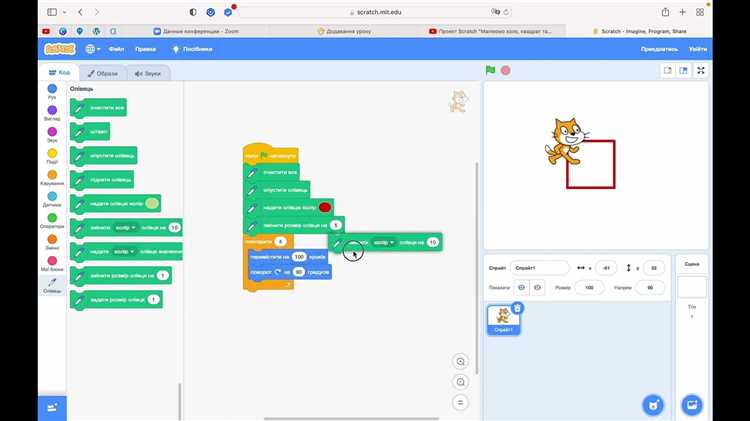Viewport: 750px width, 421px height.
Task: Select the Мої блоки category
Action: point(52,264)
